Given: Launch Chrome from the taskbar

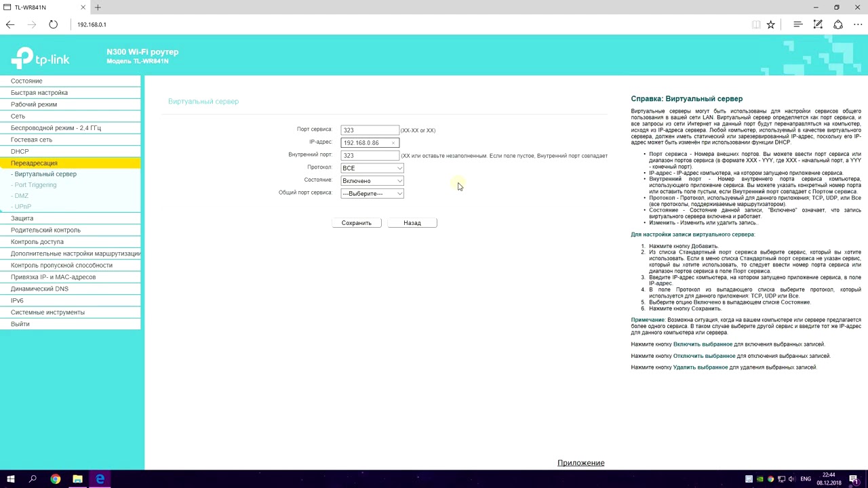Looking at the screenshot, I should 55,479.
